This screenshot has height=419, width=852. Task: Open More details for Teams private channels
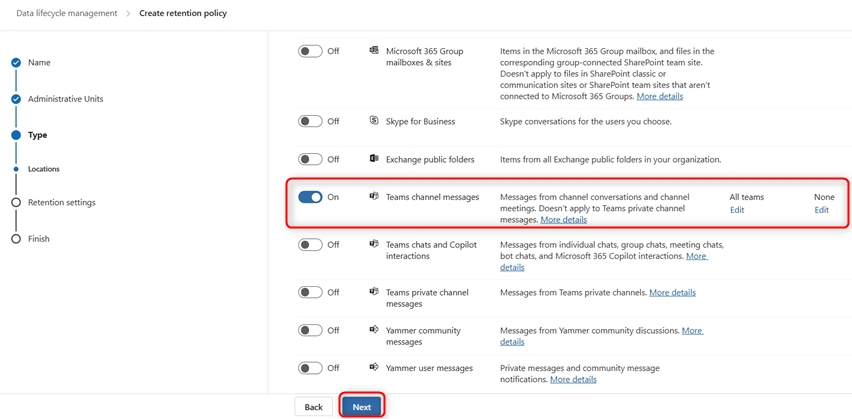click(672, 292)
